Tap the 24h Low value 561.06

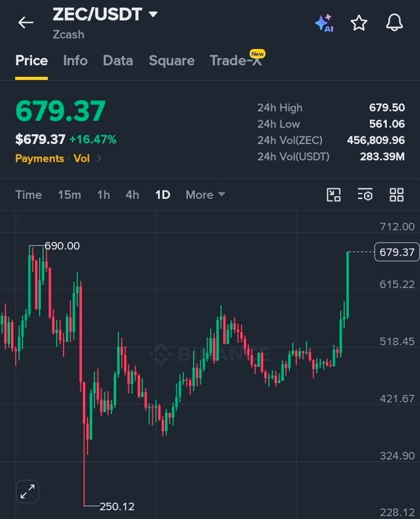(387, 124)
